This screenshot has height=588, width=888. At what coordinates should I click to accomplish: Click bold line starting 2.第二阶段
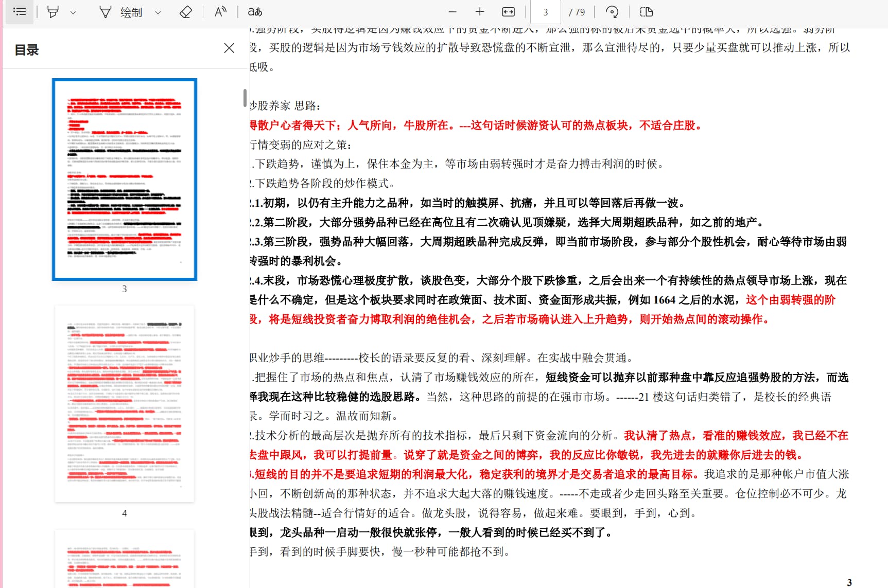click(508, 222)
